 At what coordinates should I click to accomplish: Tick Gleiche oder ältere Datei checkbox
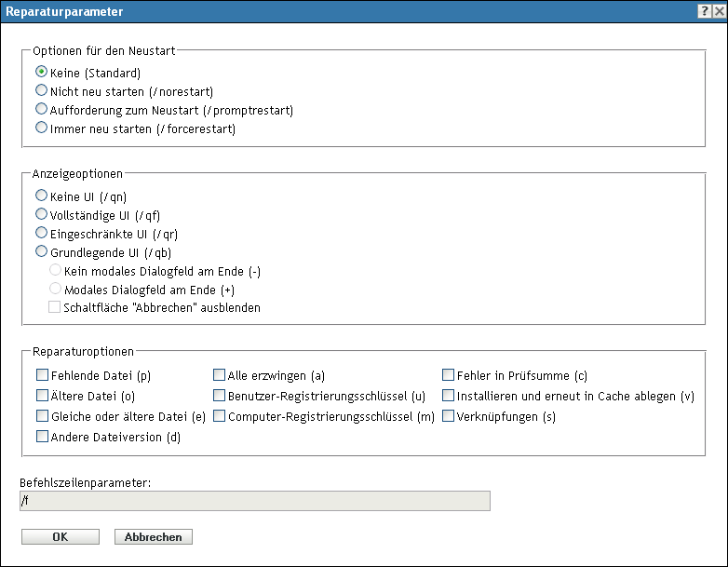click(42, 416)
